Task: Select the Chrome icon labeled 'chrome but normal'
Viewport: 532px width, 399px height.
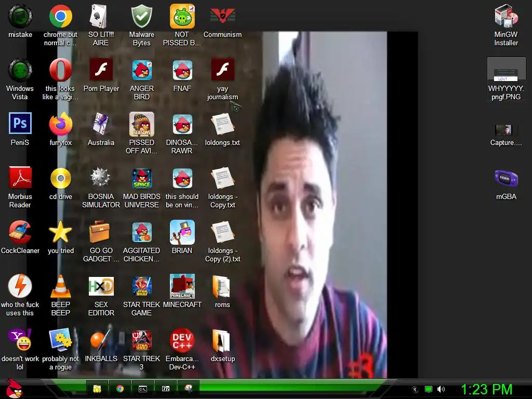Action: tap(60, 16)
